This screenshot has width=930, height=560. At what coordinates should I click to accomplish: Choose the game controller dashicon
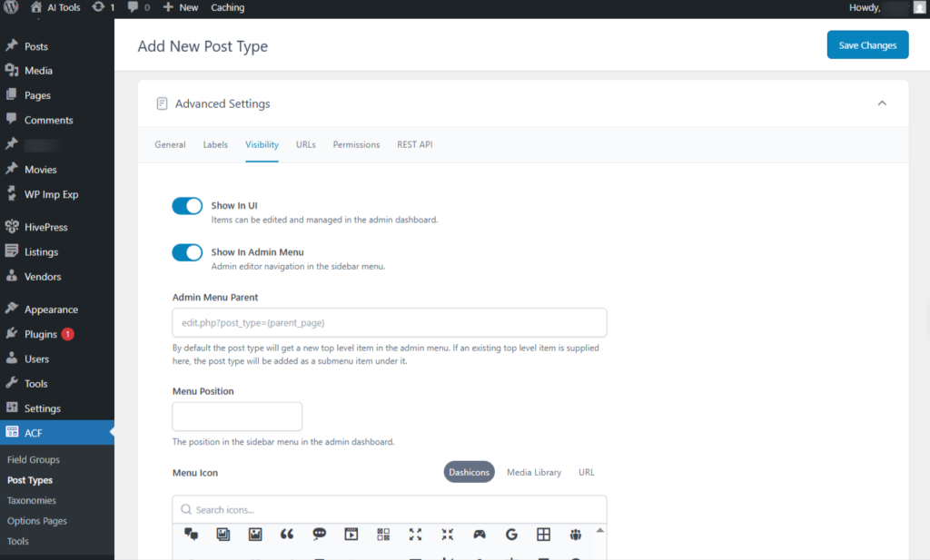click(480, 535)
